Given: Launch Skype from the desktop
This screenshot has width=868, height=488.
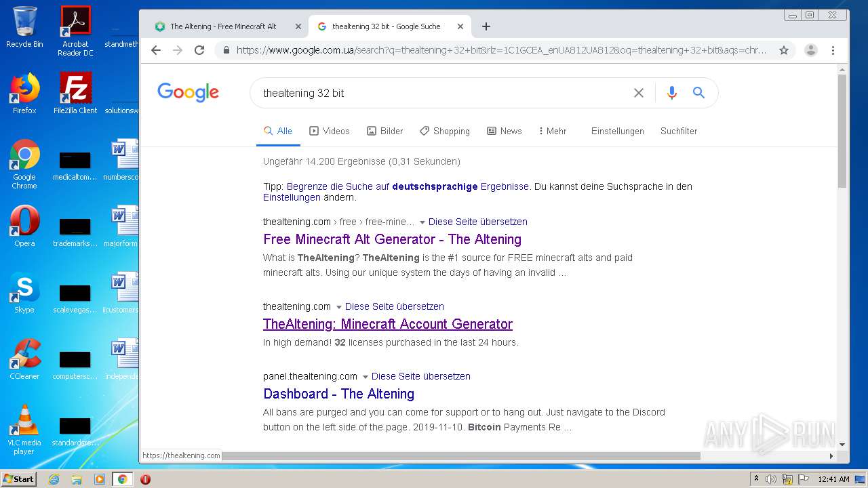Looking at the screenshot, I should pos(24,293).
